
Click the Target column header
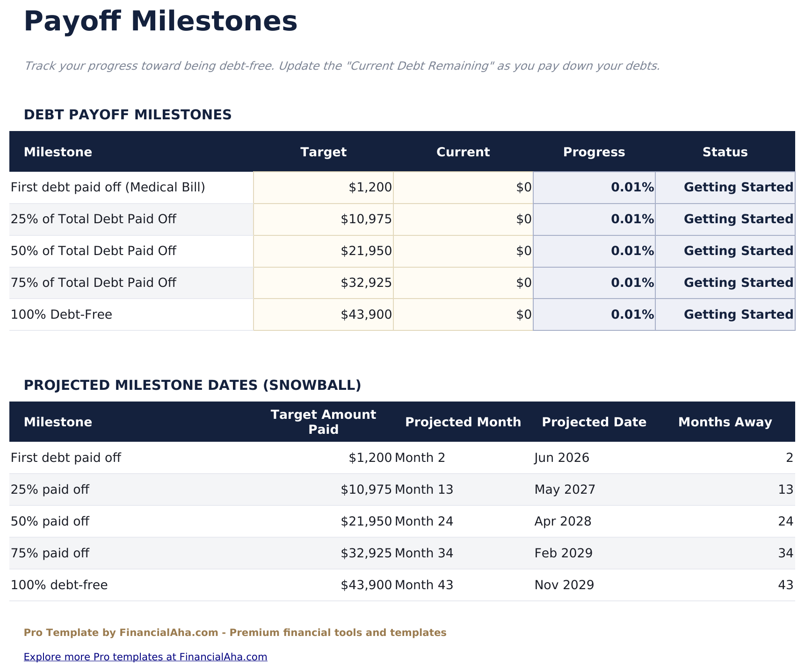click(x=324, y=152)
